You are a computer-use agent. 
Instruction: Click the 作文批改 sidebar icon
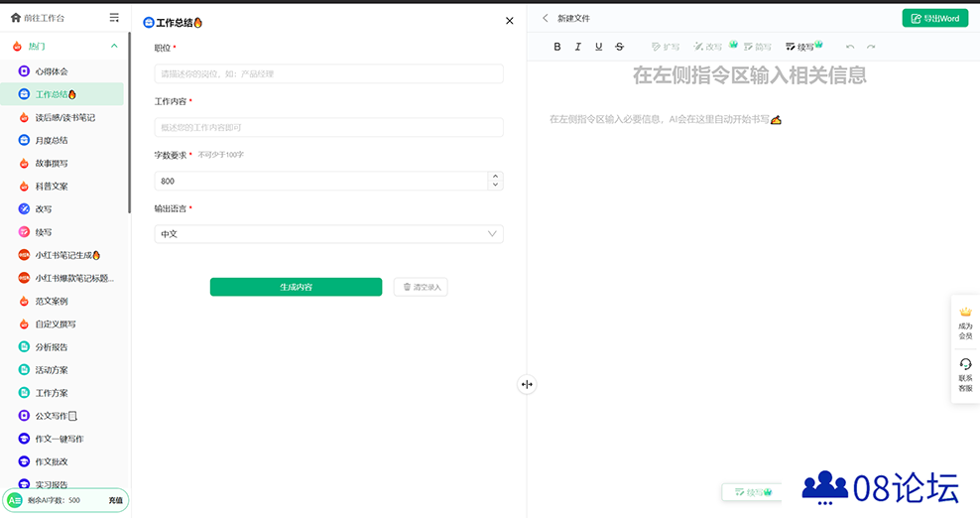point(24,461)
